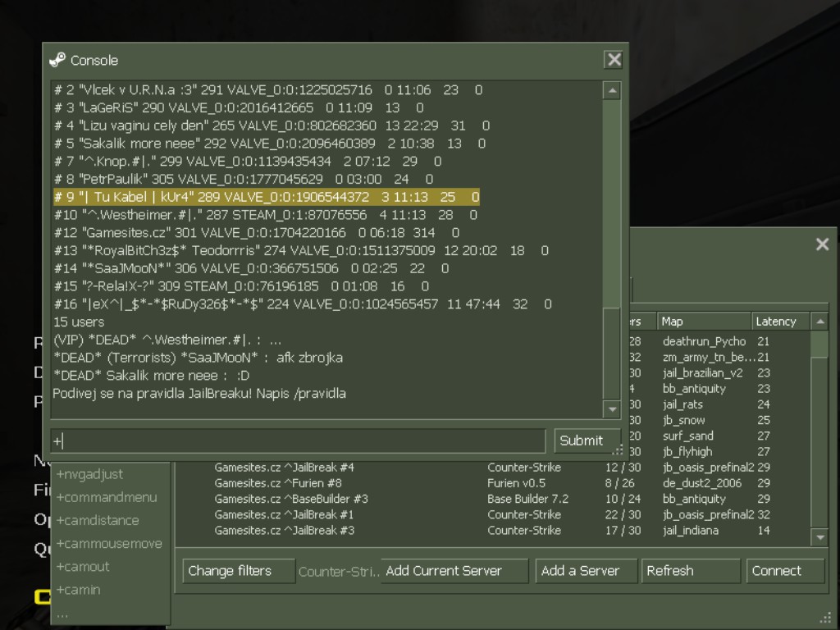
Task: Click the scroll-up arrow of the server list
Action: (819, 322)
